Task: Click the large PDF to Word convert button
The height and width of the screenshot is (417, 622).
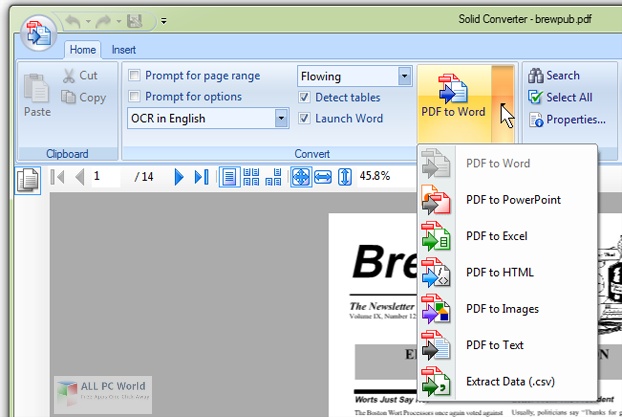Action: coord(453,103)
